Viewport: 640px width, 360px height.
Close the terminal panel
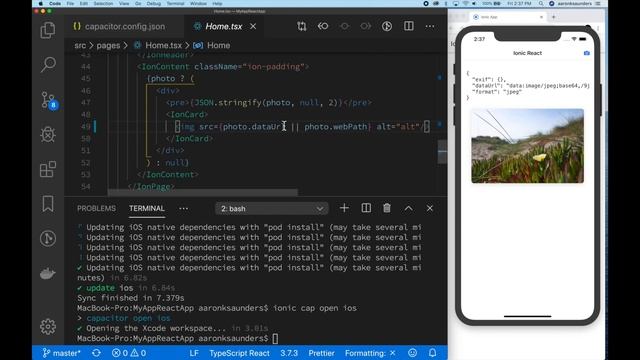tap(430, 209)
